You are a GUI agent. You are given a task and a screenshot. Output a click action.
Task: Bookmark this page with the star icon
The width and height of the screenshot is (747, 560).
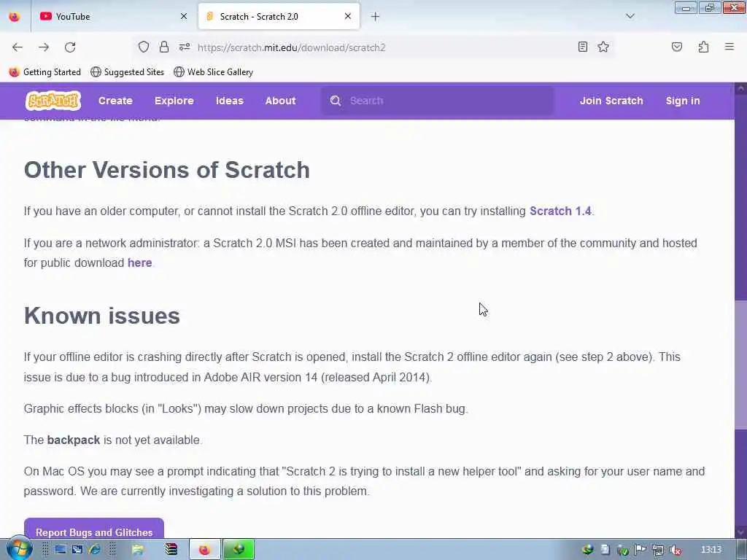[603, 47]
